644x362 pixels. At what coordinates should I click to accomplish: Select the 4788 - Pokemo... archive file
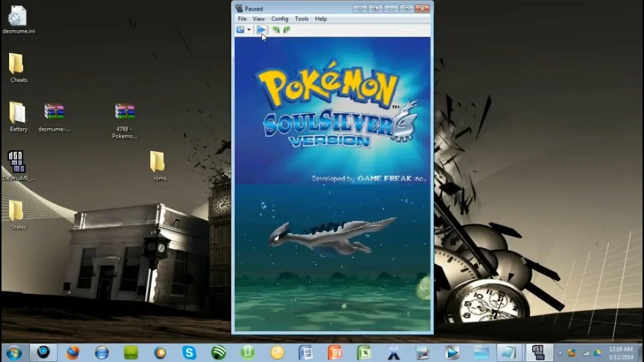pyautogui.click(x=124, y=121)
